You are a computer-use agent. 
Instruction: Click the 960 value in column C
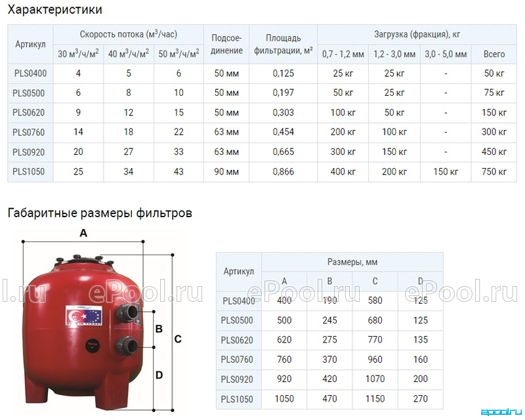[375, 360]
